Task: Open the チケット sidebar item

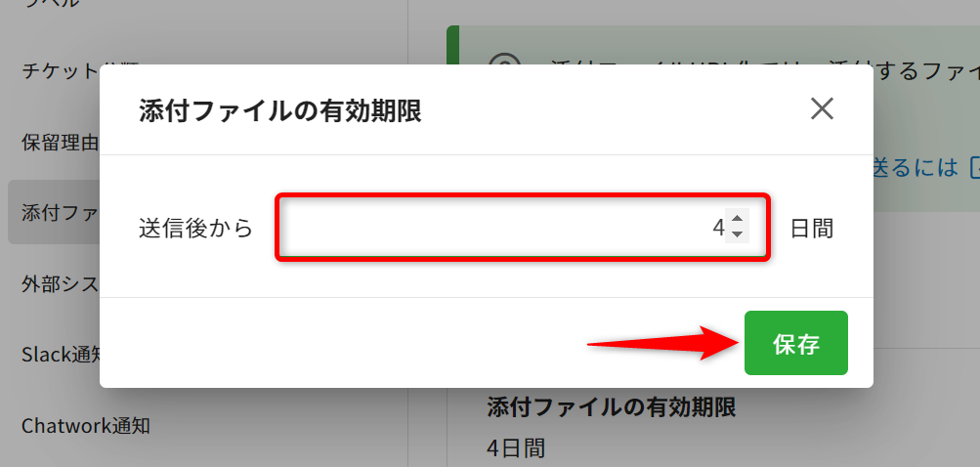Action: point(61,70)
